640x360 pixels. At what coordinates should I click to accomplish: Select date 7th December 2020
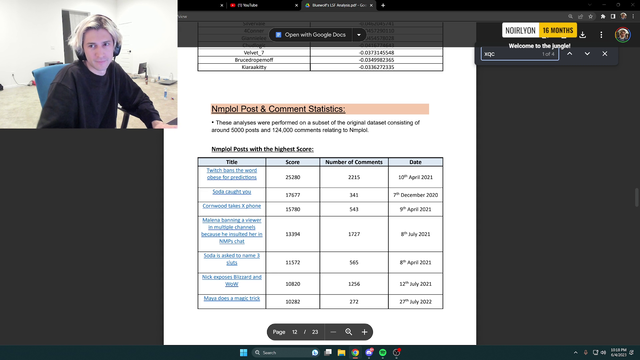click(x=416, y=195)
